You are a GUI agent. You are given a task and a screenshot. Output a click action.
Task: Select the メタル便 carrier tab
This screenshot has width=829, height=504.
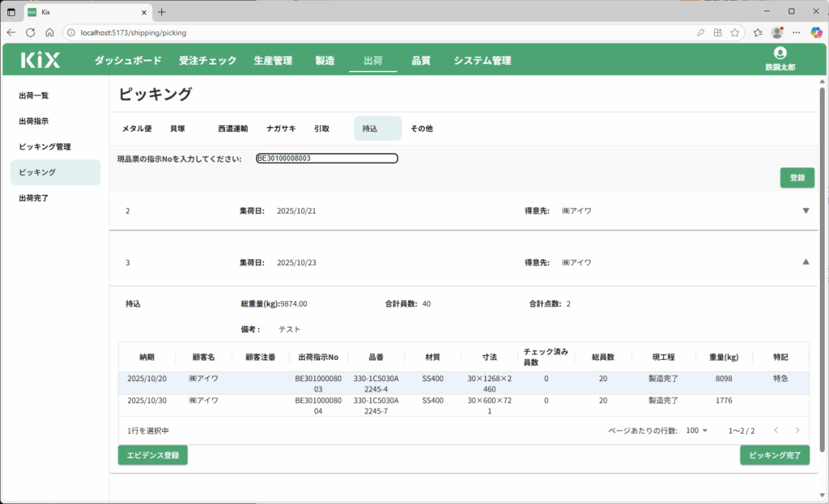[137, 129]
